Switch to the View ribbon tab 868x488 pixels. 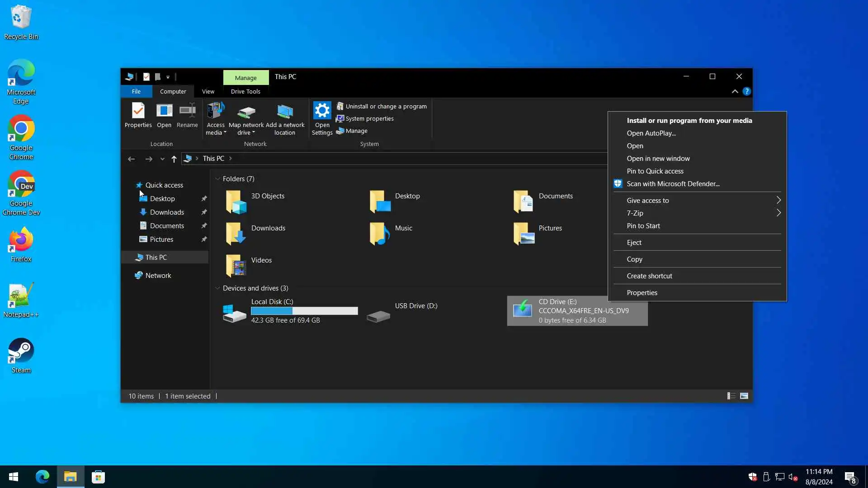click(x=208, y=91)
